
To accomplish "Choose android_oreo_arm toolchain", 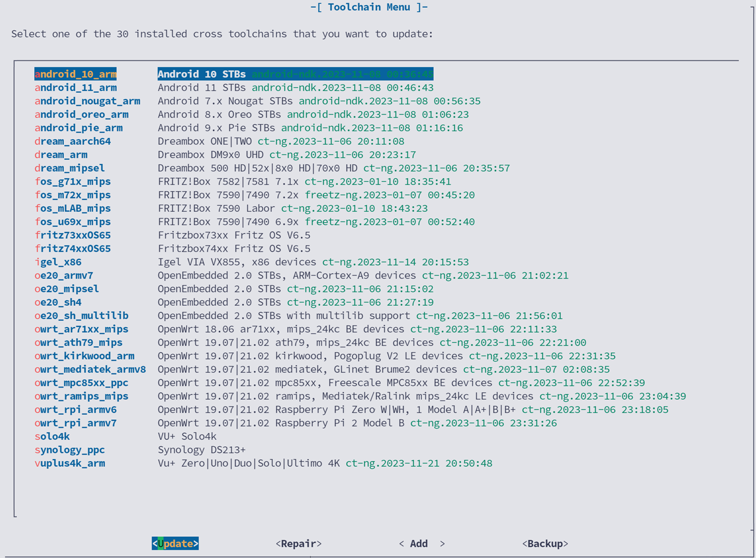I will [82, 114].
